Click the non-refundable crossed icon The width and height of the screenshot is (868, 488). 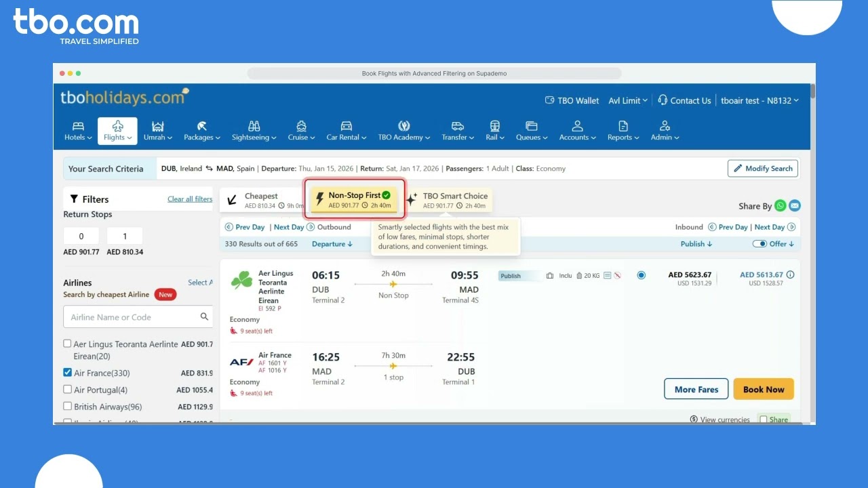(618, 275)
